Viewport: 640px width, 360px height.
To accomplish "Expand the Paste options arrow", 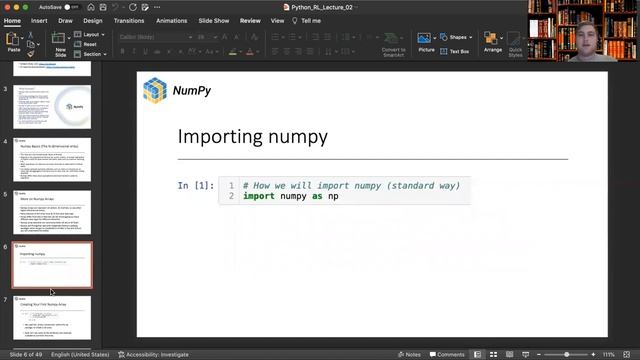I will (22, 38).
